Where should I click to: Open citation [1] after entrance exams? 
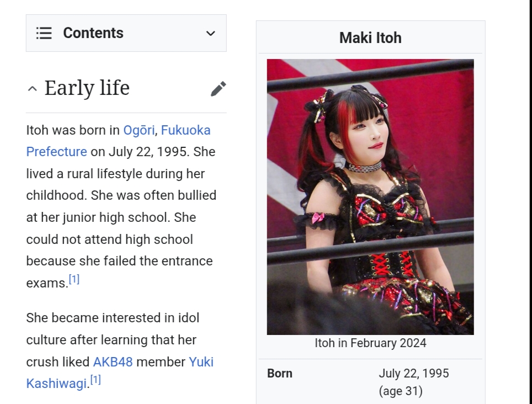pyautogui.click(x=74, y=279)
